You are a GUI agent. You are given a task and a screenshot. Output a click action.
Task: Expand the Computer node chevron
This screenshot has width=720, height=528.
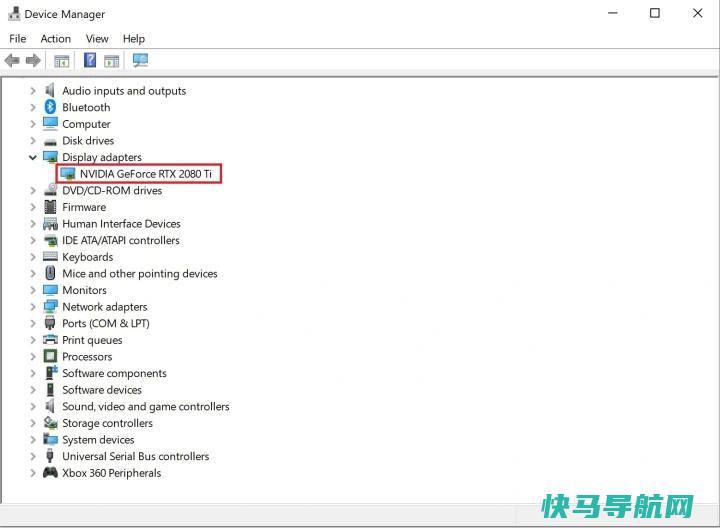click(33, 124)
